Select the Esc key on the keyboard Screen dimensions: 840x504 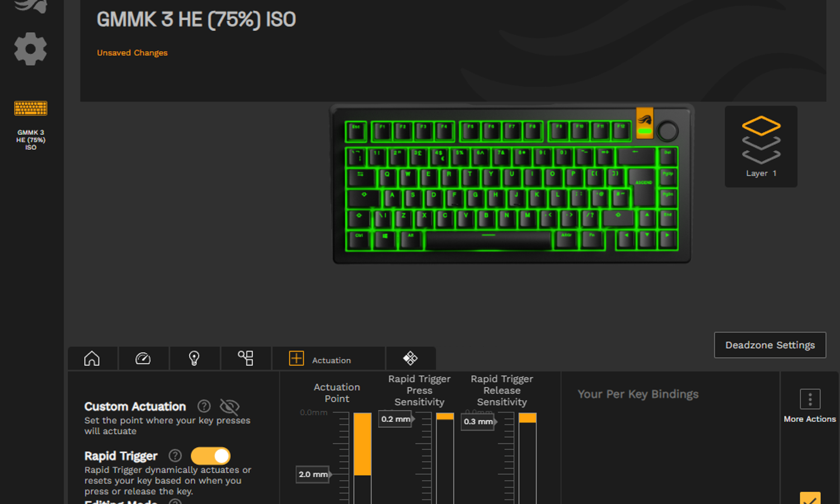[x=356, y=131]
